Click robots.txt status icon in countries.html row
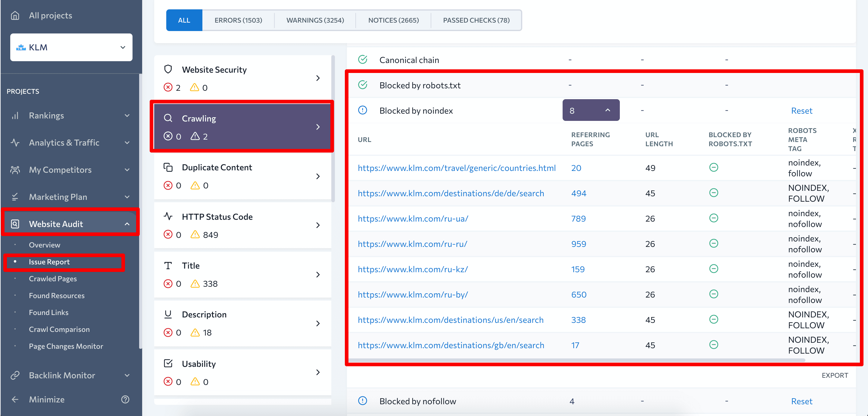Screen dimensions: 868x416 [x=714, y=168]
